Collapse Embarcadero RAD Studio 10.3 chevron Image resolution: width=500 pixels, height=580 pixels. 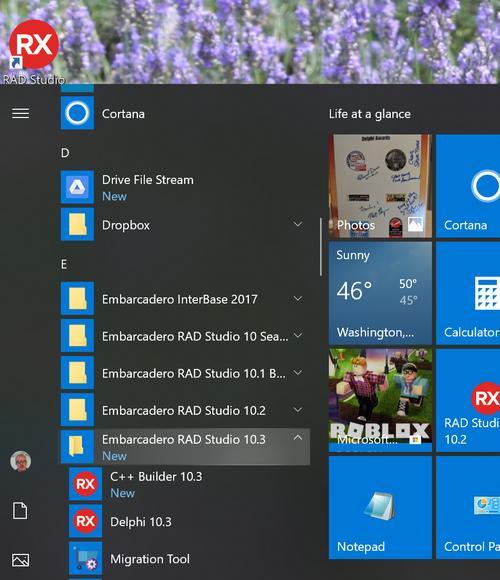click(x=298, y=438)
